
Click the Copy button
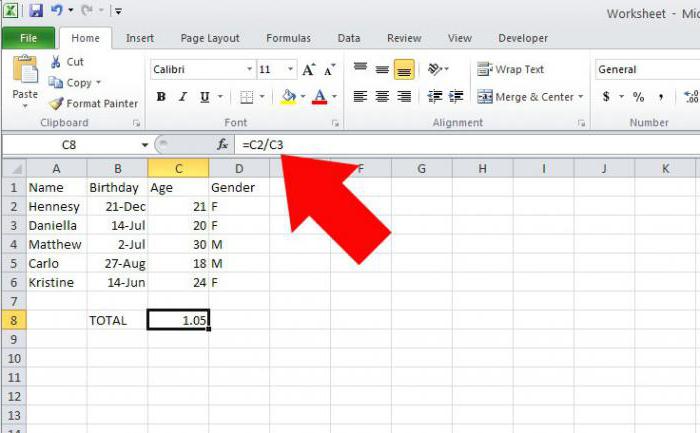(70, 83)
